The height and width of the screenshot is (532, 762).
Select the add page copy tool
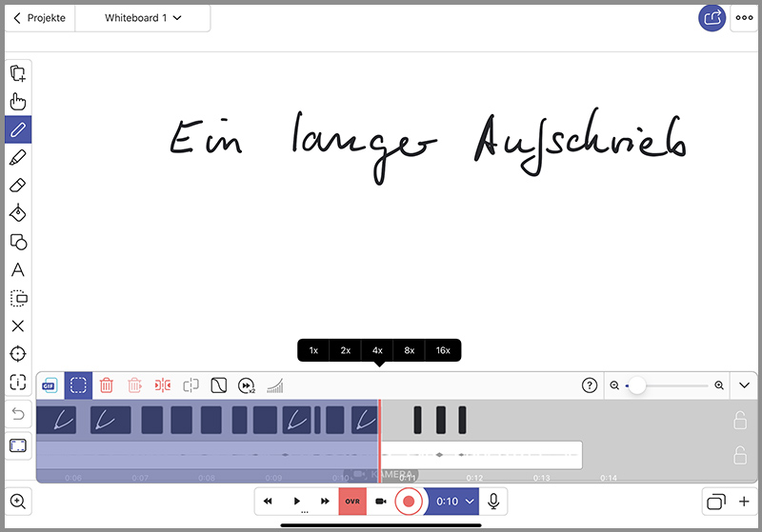click(18, 73)
